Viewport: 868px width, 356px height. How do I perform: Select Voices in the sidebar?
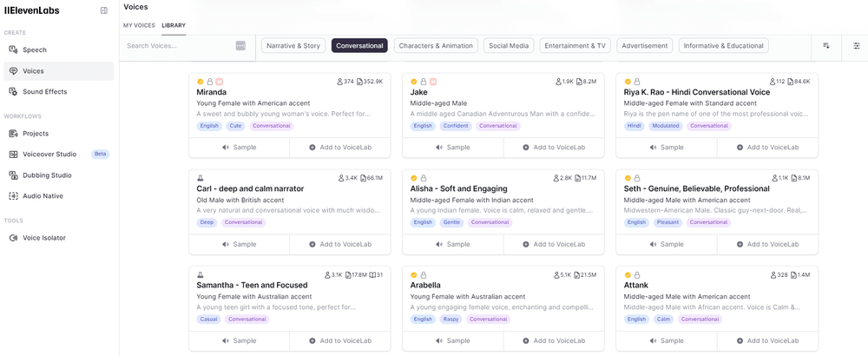[59, 71]
